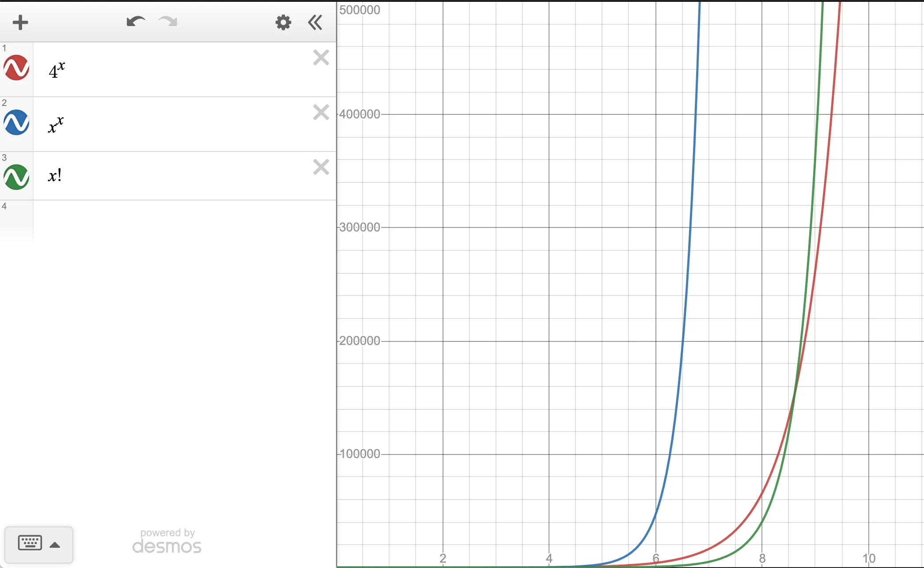Click the redo arrow

click(167, 22)
